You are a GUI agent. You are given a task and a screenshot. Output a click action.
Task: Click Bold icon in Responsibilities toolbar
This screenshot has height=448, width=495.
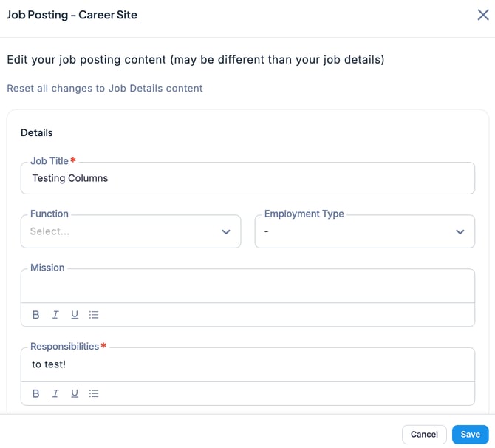click(x=36, y=394)
